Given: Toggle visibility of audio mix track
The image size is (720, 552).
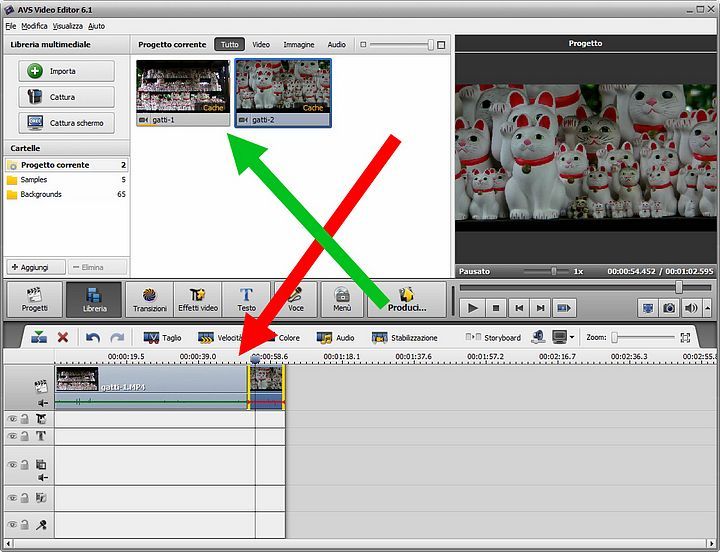Looking at the screenshot, I should click(x=12, y=498).
